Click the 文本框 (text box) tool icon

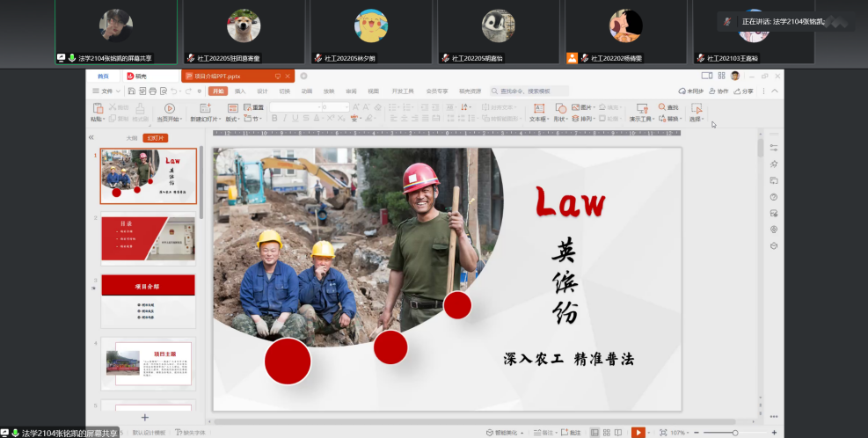point(538,109)
